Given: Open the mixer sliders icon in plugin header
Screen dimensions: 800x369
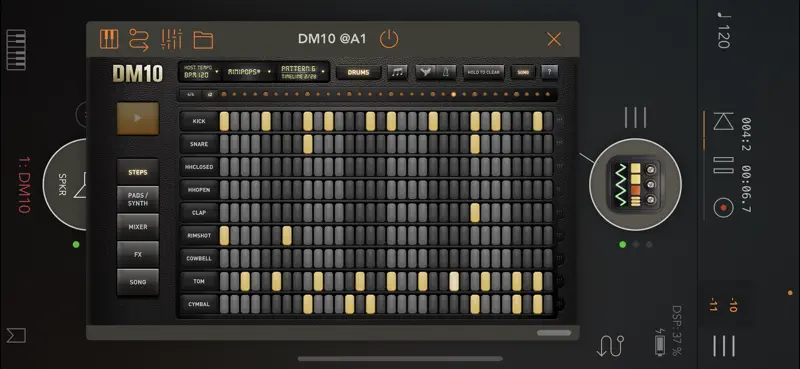Looking at the screenshot, I should [171, 39].
